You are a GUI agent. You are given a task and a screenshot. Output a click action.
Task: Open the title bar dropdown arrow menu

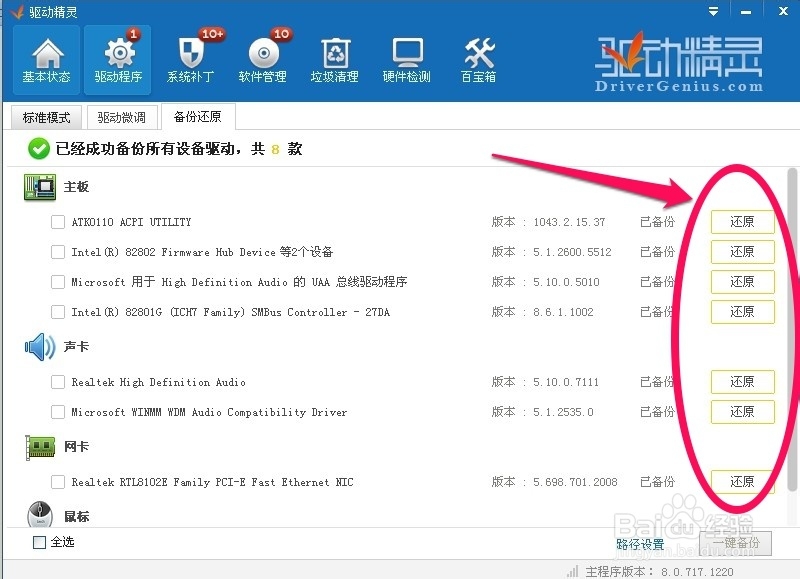(x=712, y=11)
